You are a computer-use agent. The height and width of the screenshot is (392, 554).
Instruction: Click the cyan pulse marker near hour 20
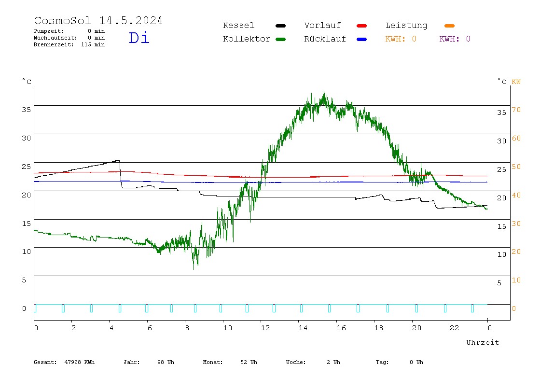[416, 308]
